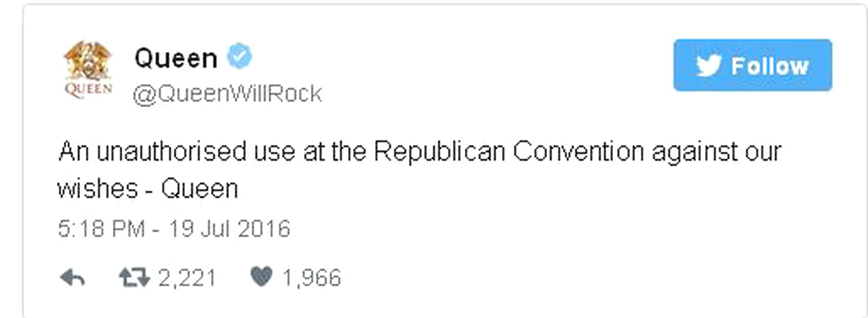Follow the Queen account
This screenshot has width=868, height=318.
click(753, 65)
